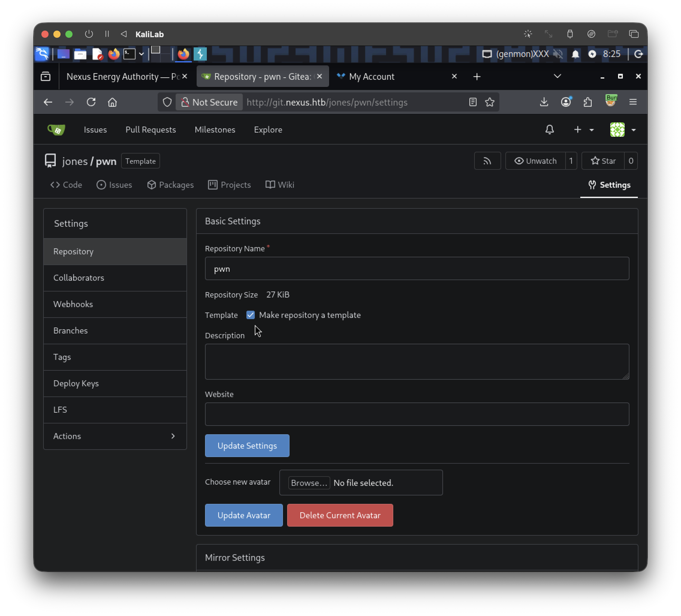Screen dimensions: 681x616
Task: Star the pwn repository
Action: tap(603, 161)
